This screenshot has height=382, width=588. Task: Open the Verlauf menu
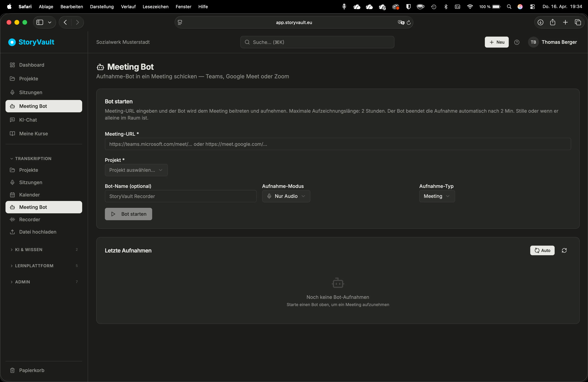coord(128,7)
